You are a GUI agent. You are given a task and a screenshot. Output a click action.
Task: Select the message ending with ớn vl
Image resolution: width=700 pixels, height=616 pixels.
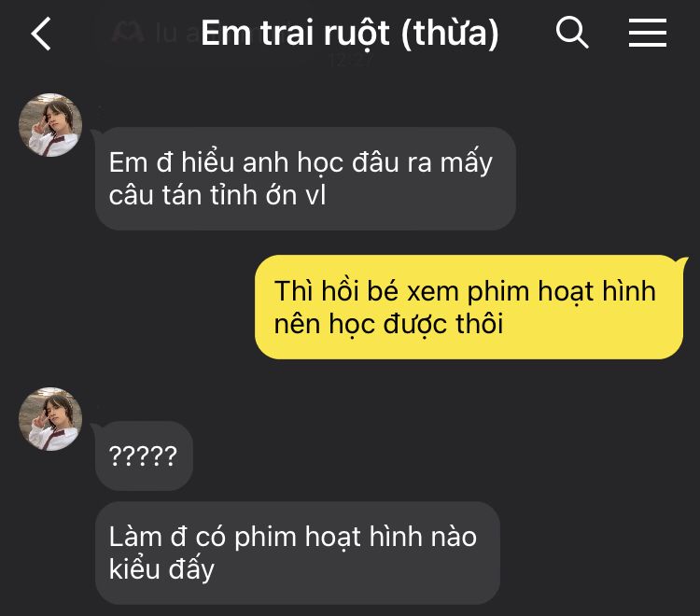[305, 178]
